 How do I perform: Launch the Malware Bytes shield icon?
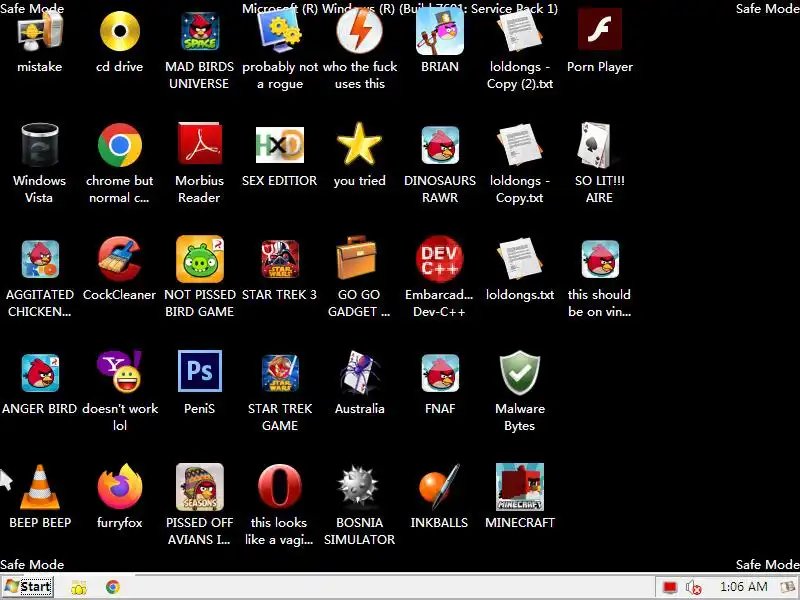coord(519,372)
